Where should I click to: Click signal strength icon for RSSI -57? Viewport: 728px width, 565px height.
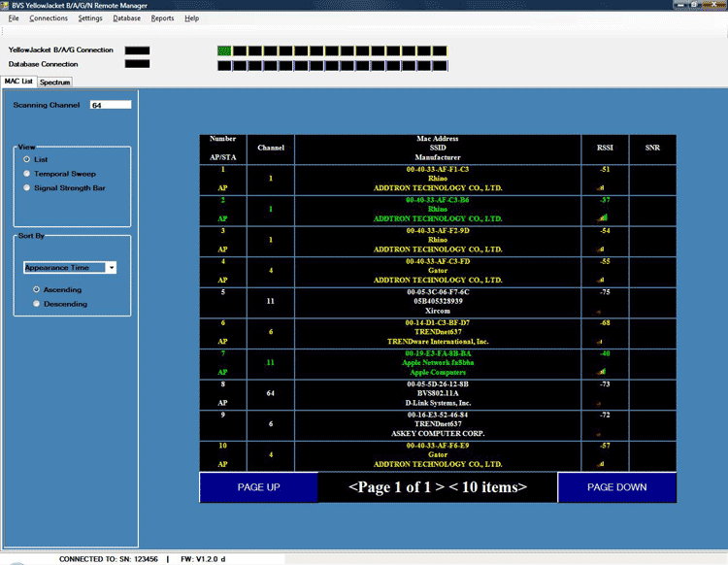[x=601, y=464]
